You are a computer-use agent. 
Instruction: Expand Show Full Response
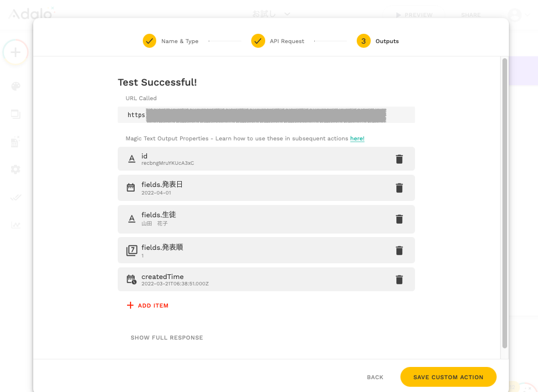(x=167, y=338)
